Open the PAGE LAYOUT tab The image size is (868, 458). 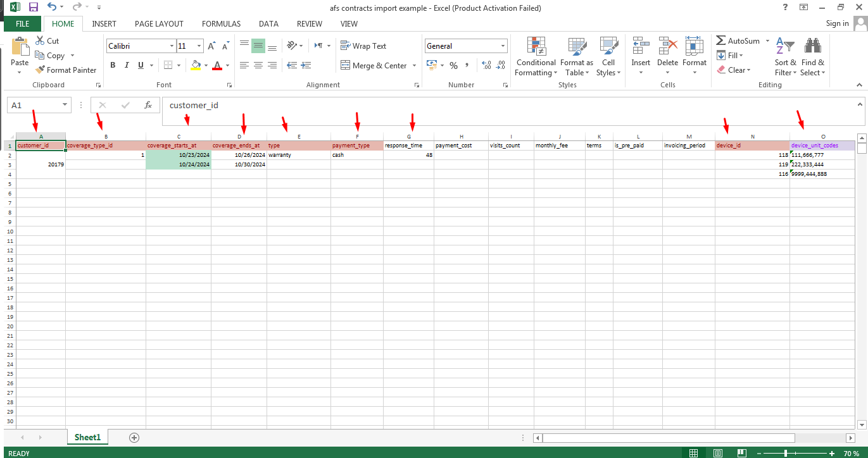[159, 24]
